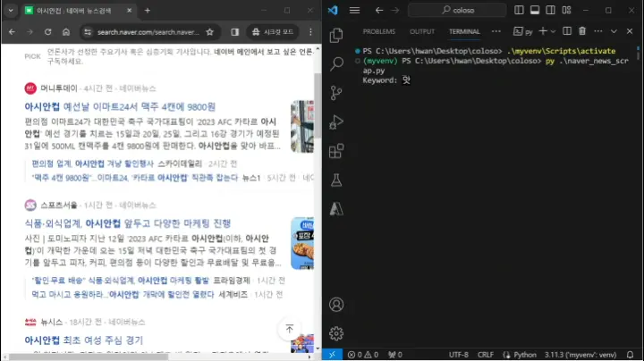Open article 식품·외식업계, 아시안컵 앞두고 마케팅
The width and height of the screenshot is (644, 361).
128,223
